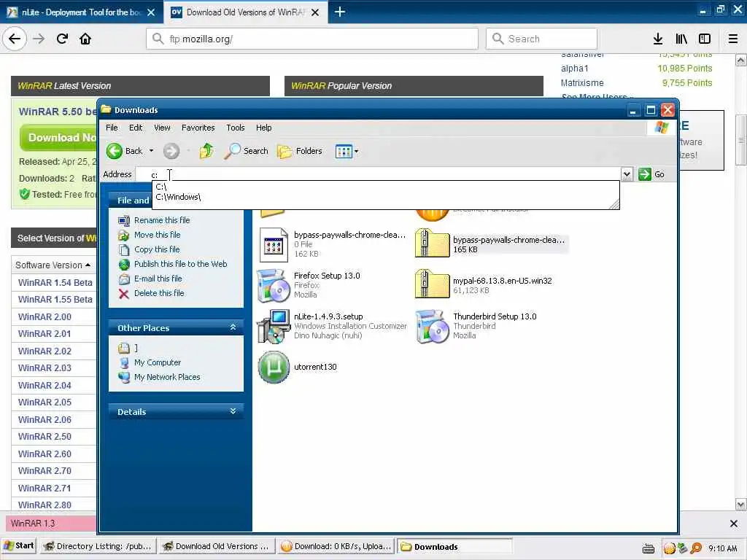Click Copy this file task
Viewport: 747px width, 560px height.
click(157, 249)
